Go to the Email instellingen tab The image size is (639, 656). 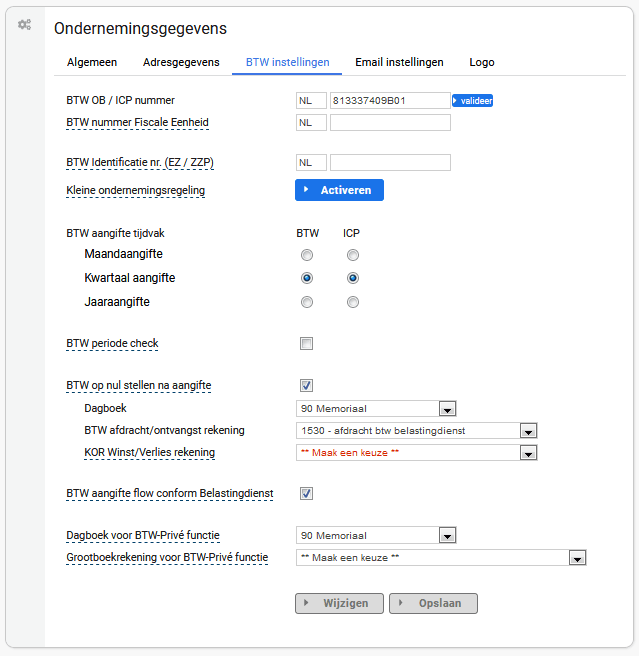point(399,62)
